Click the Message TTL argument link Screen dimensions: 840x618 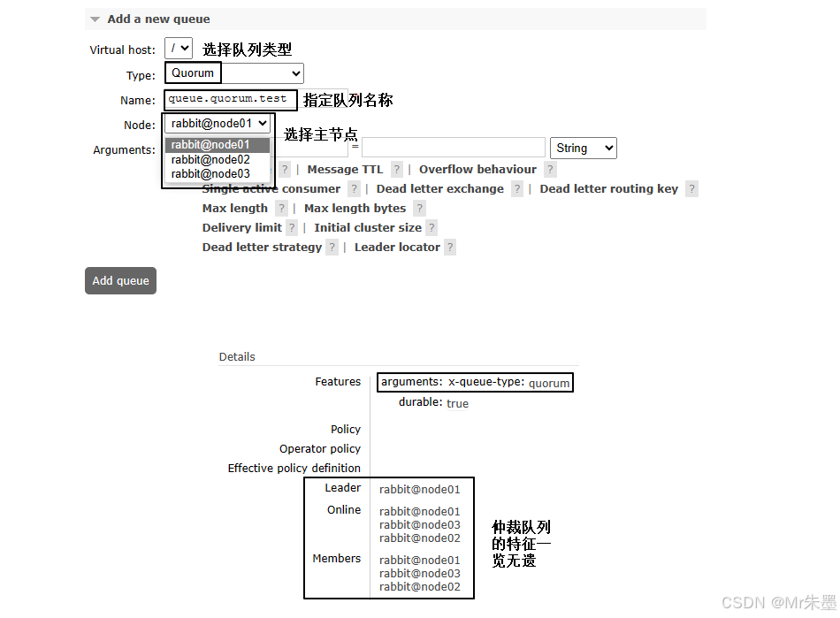click(345, 170)
